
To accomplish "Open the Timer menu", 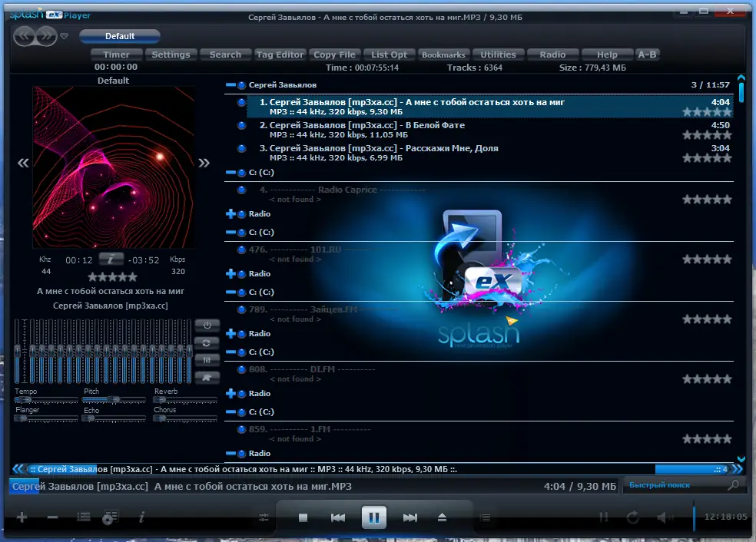I will pos(116,55).
